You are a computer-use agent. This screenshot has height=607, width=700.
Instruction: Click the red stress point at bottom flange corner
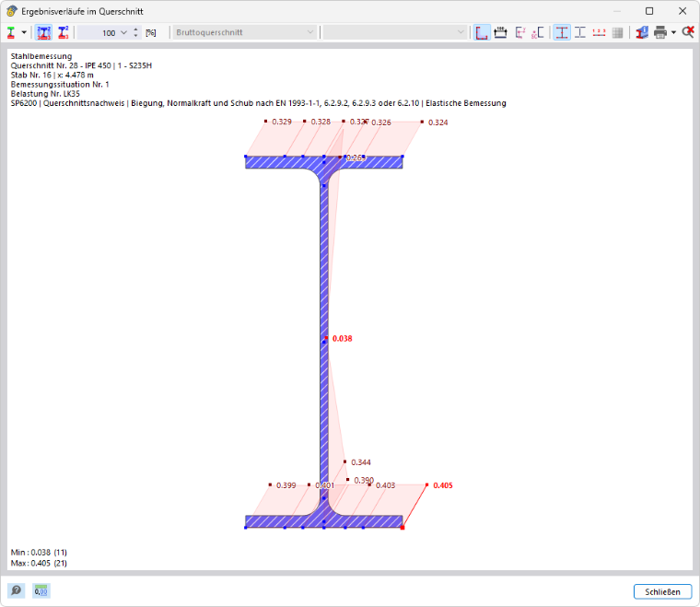(x=402, y=528)
